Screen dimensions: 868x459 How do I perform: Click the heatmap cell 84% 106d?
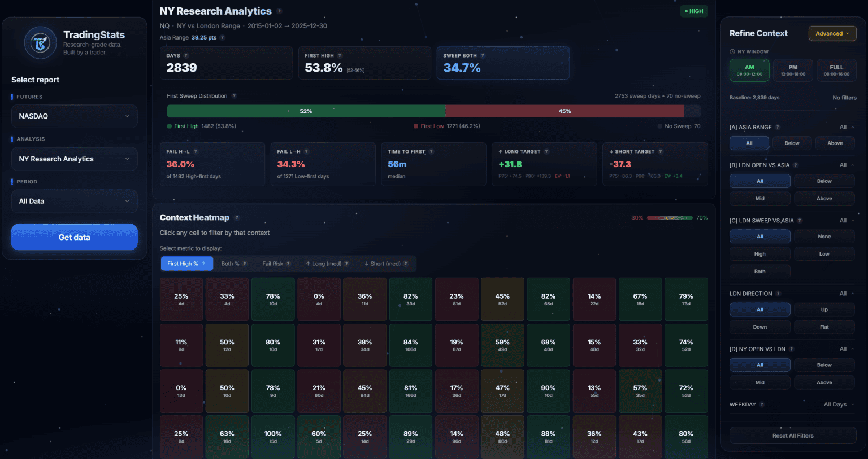411,345
